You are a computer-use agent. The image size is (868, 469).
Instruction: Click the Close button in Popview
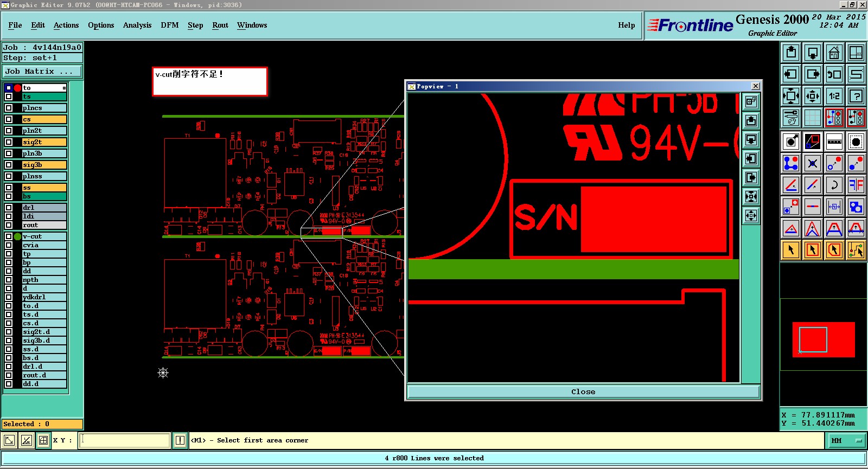pos(583,391)
